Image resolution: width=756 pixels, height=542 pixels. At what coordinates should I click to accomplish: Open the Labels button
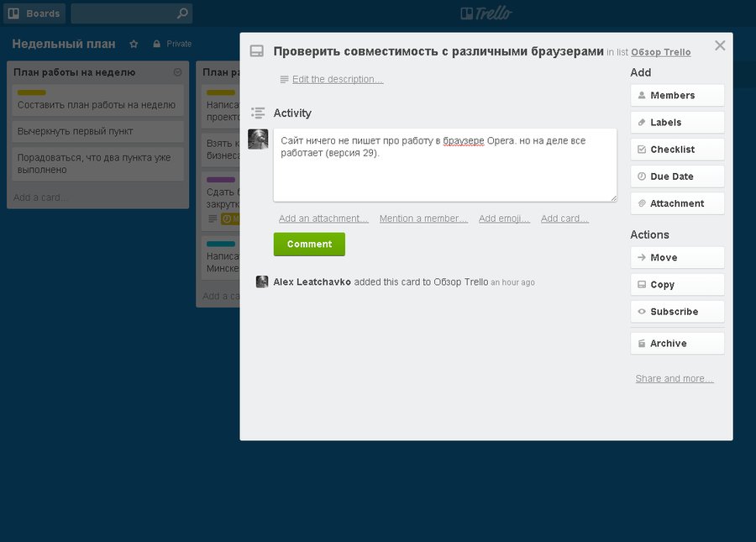677,123
